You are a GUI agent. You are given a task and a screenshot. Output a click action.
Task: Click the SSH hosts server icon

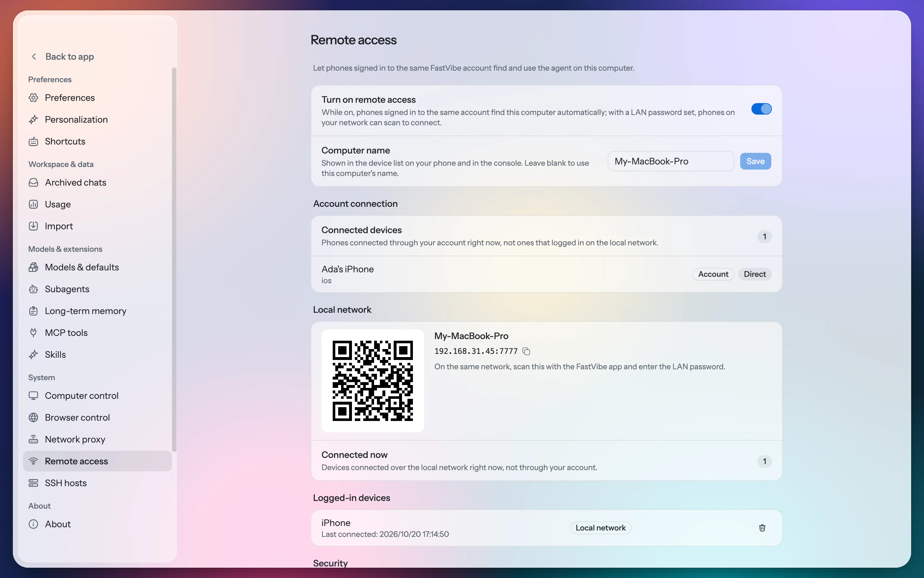(34, 483)
